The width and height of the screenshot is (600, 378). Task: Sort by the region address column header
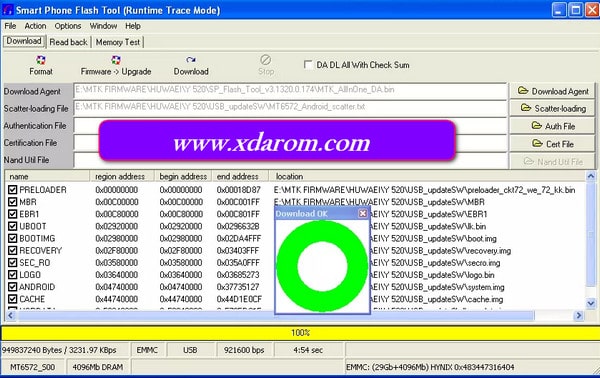tap(122, 176)
